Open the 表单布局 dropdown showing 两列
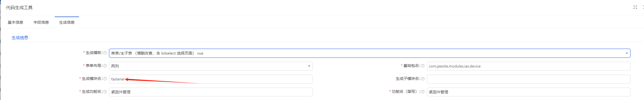 (211, 66)
